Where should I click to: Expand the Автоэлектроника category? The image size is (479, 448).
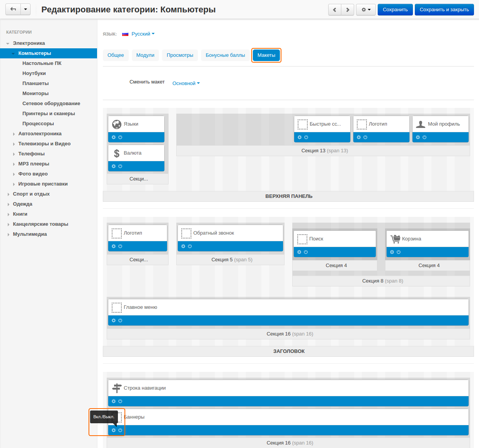coord(14,134)
